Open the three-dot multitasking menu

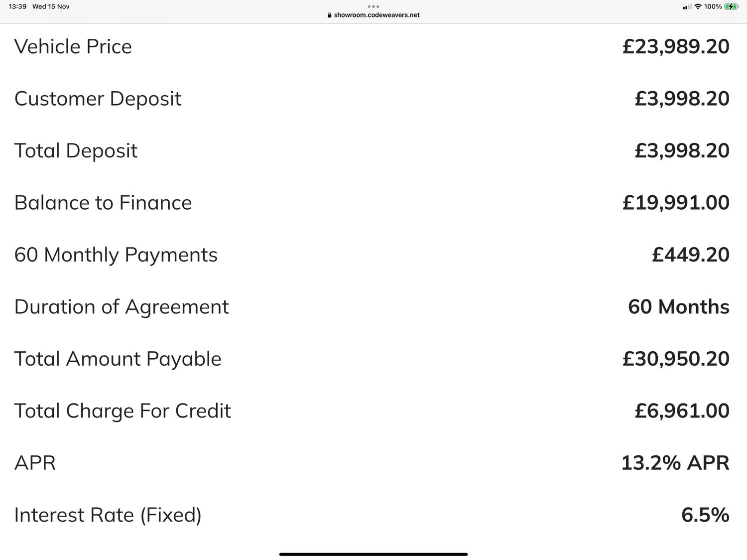pyautogui.click(x=373, y=6)
